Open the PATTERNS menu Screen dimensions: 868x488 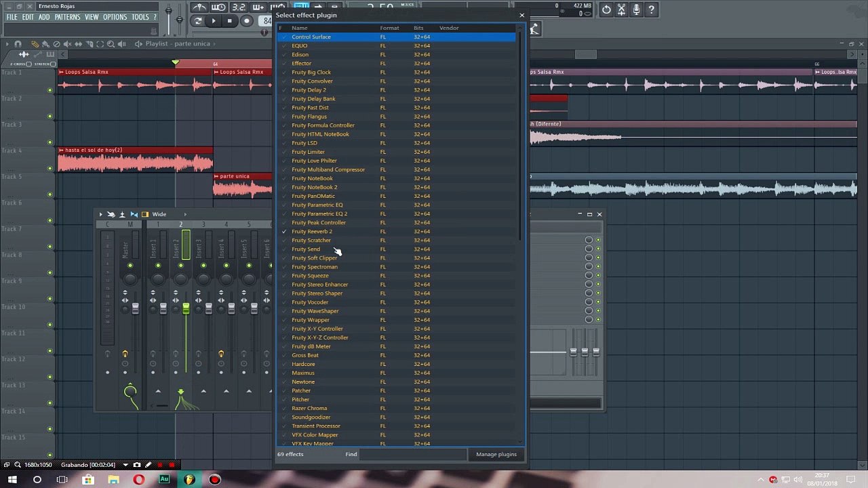[67, 17]
